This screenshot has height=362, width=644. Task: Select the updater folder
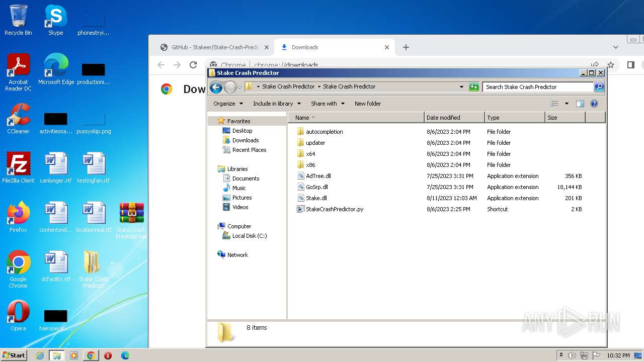pyautogui.click(x=315, y=143)
